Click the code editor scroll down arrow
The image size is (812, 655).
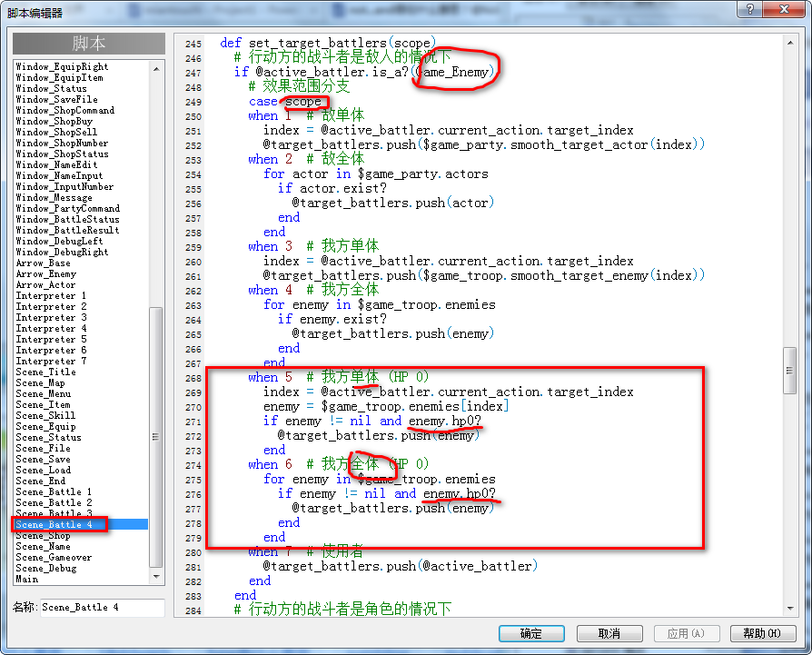[x=789, y=609]
